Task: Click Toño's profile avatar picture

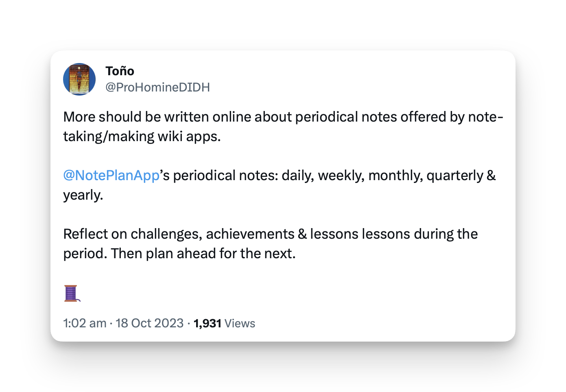Action: [79, 79]
